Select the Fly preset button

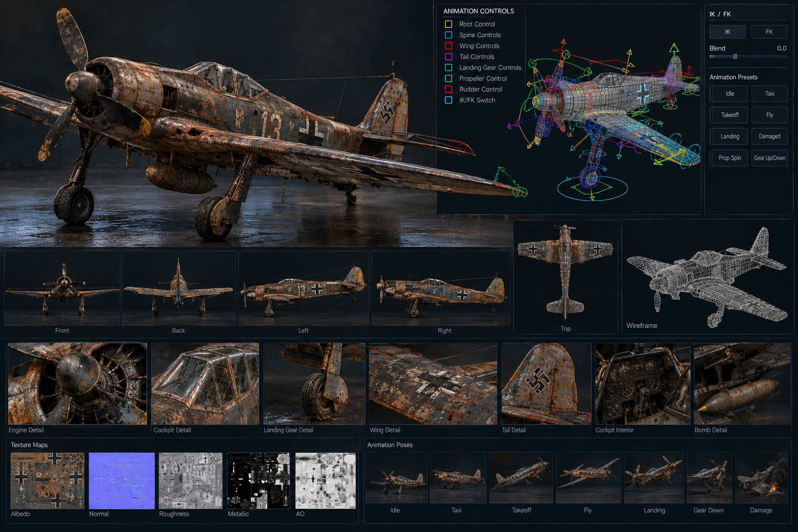pos(769,115)
